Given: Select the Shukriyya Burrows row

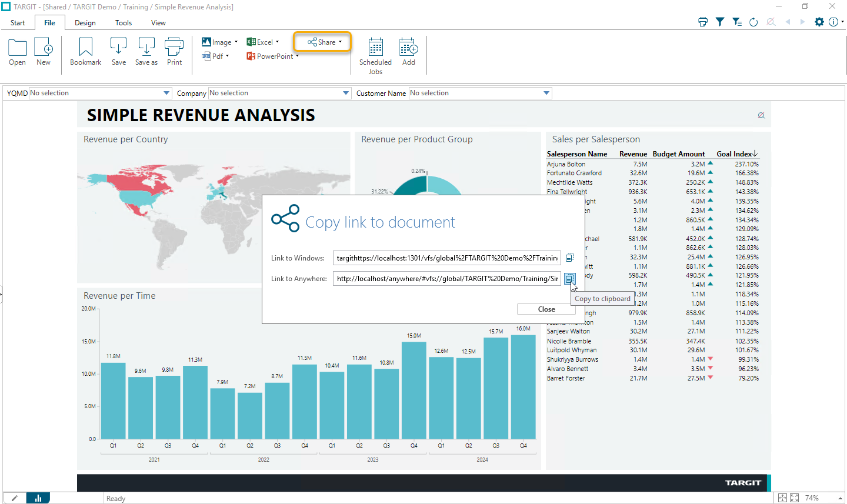Looking at the screenshot, I should (x=653, y=359).
